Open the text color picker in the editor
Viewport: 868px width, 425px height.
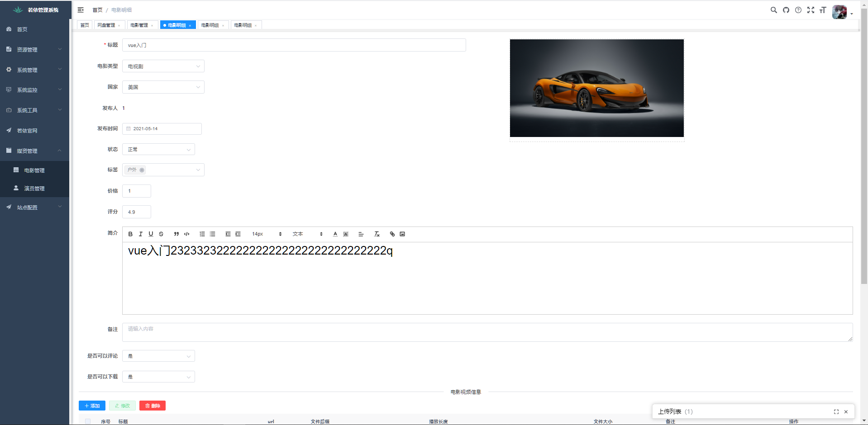coord(335,234)
